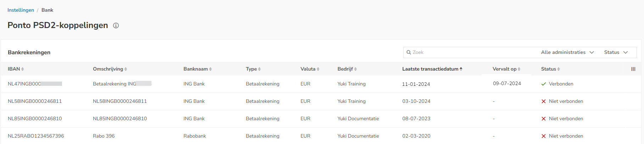The height and width of the screenshot is (144, 644).
Task: Open the Alle administraties dropdown
Action: (x=567, y=52)
